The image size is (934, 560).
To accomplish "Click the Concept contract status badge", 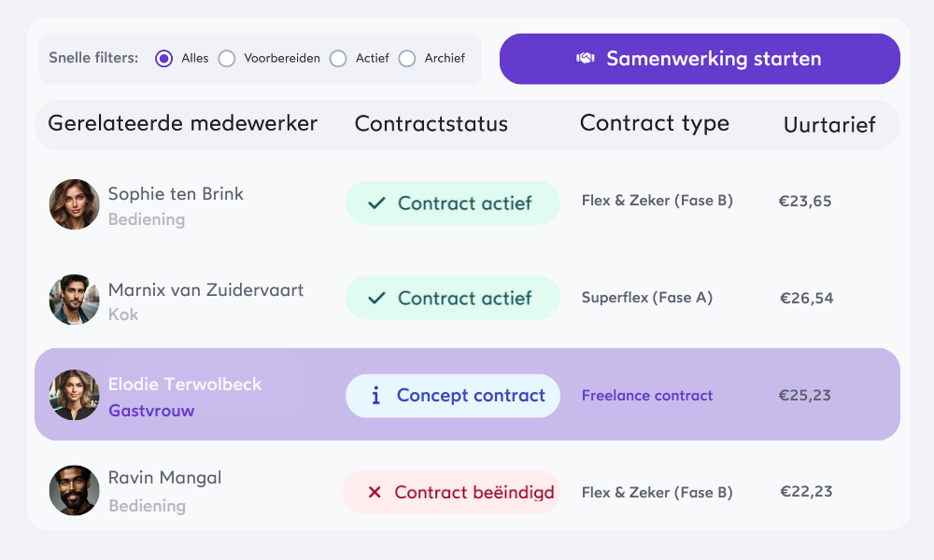I will [453, 396].
